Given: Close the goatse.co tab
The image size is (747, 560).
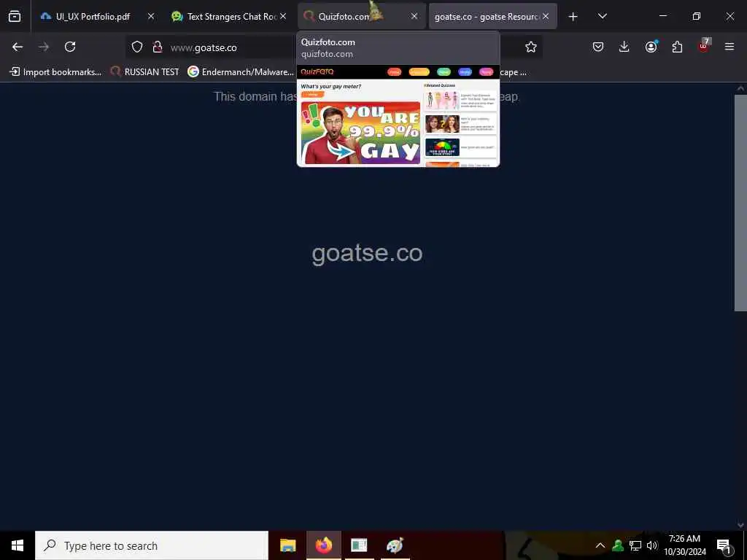Looking at the screenshot, I should click(x=546, y=16).
